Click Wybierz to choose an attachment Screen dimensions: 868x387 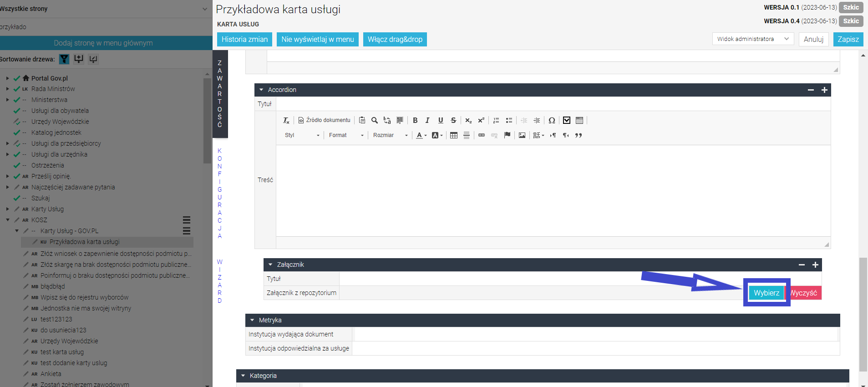click(x=766, y=293)
